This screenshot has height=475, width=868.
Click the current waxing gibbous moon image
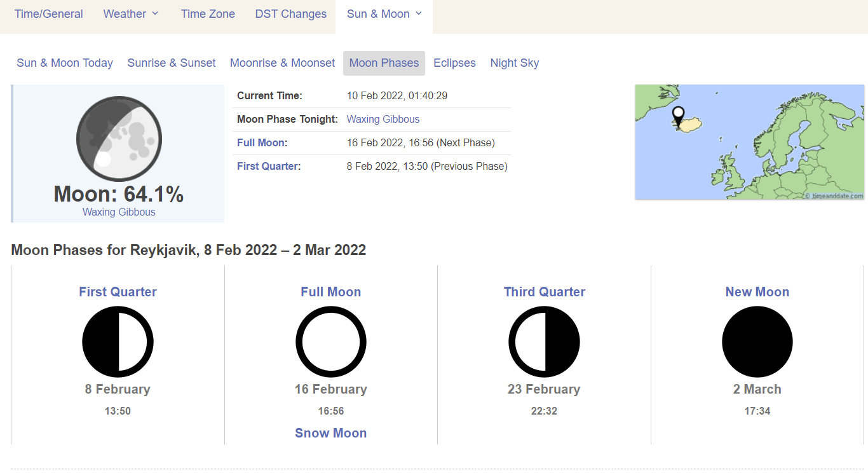pyautogui.click(x=119, y=139)
